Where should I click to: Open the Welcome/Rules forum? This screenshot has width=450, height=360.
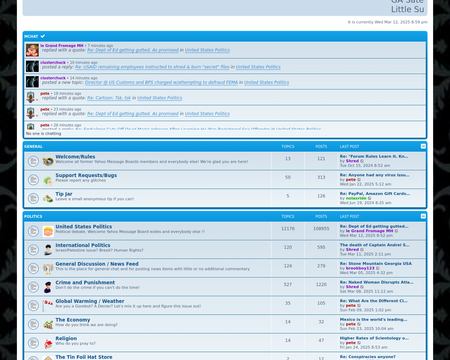[75, 157]
